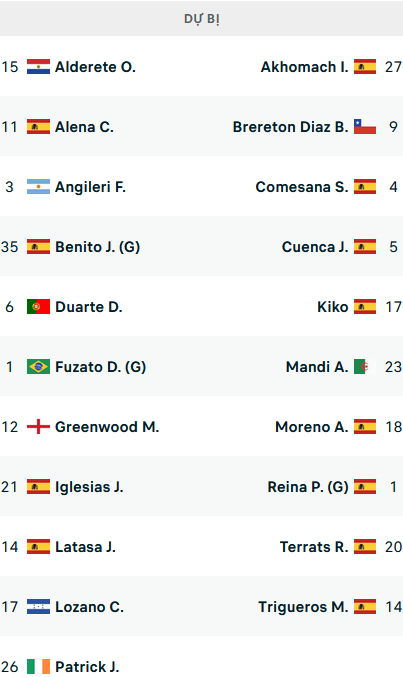This screenshot has width=403, height=677.
Task: Open Latasa J. player details
Action: tap(86, 547)
